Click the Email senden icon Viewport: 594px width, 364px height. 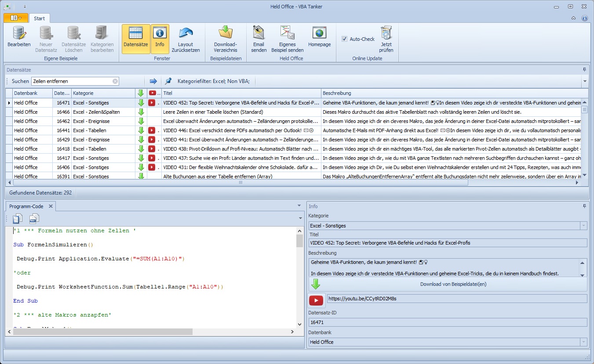point(259,33)
